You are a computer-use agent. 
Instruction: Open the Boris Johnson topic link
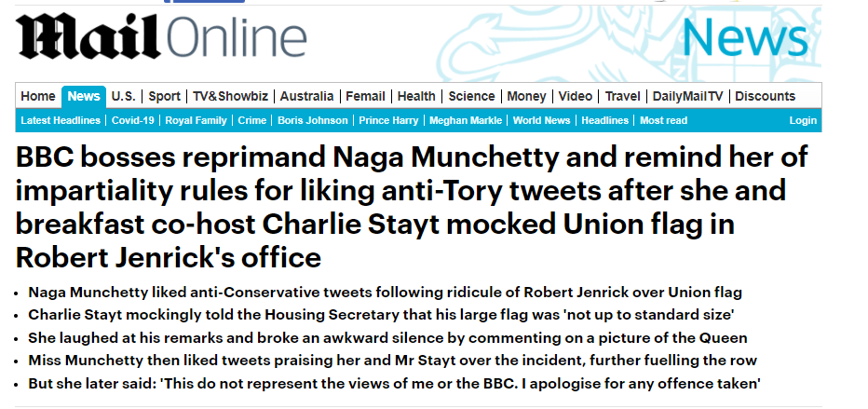(x=311, y=120)
